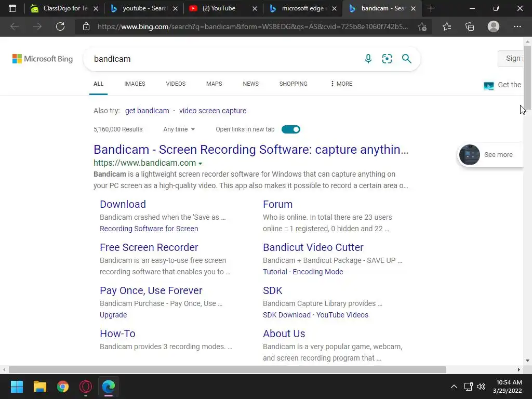Click the get bandicam suggestion
This screenshot has width=532, height=399.
[147, 111]
